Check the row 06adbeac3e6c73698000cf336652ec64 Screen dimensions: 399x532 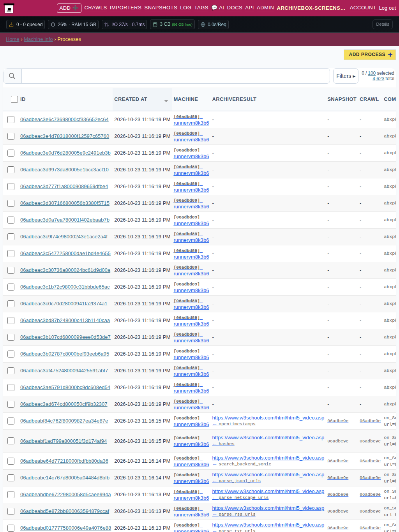tap(11, 120)
